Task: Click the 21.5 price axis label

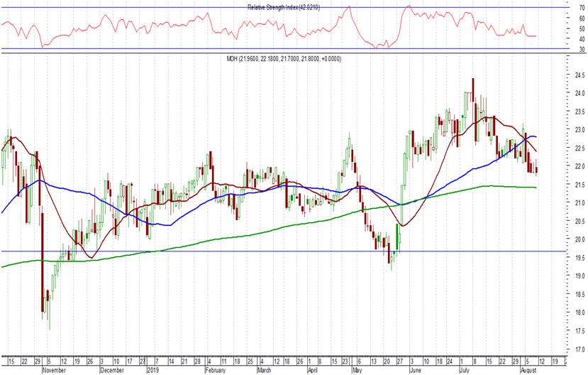Action: [580, 185]
